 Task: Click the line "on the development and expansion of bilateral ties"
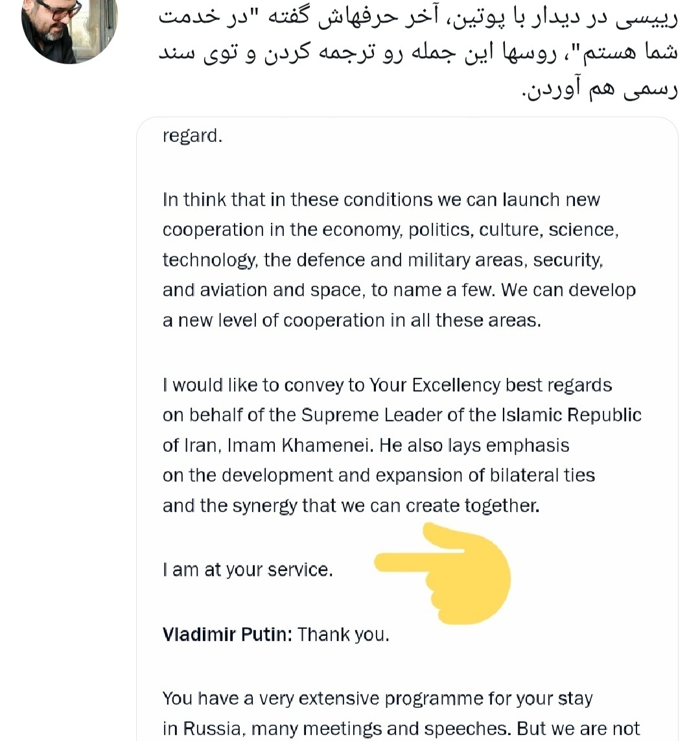(x=379, y=475)
